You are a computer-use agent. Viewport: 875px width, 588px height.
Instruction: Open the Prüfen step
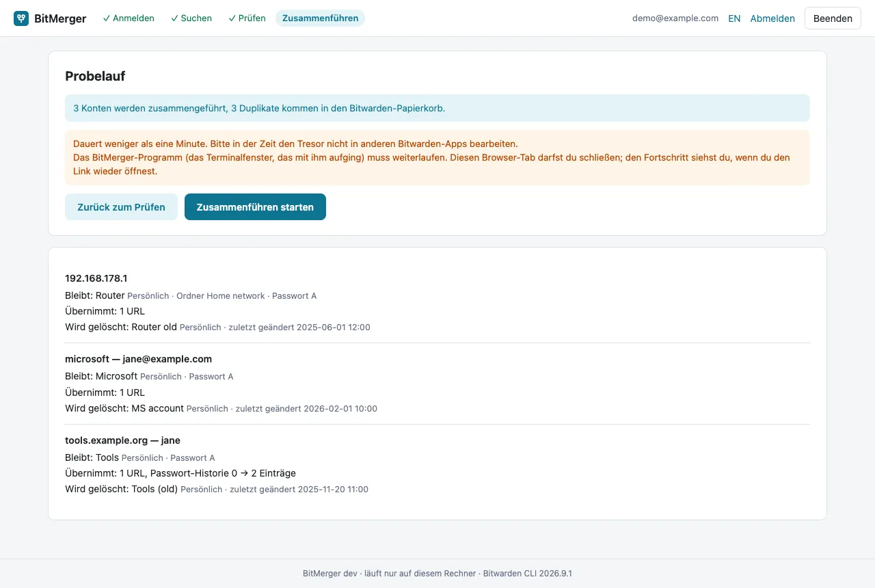(247, 18)
